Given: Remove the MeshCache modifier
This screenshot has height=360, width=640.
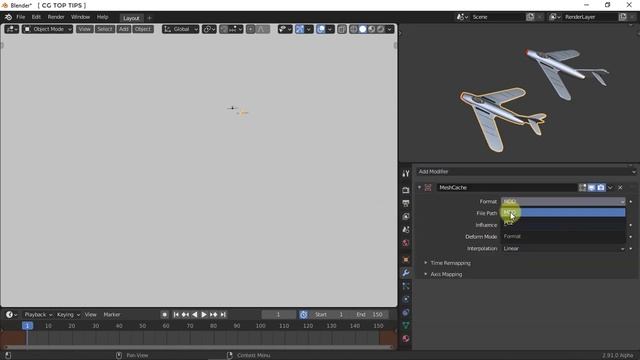Looking at the screenshot, I should click(x=620, y=188).
